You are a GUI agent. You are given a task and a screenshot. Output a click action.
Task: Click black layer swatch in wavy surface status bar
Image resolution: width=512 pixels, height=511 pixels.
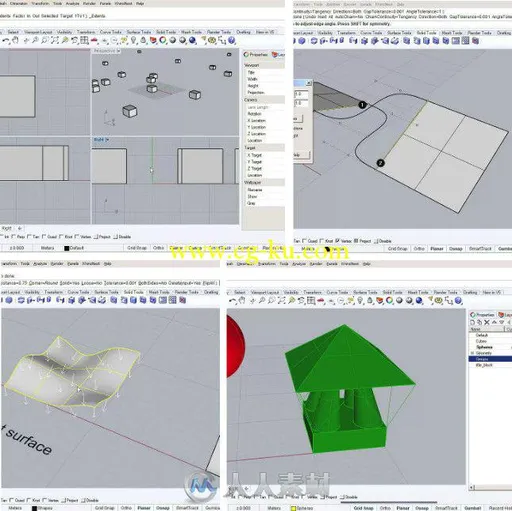pos(34,508)
